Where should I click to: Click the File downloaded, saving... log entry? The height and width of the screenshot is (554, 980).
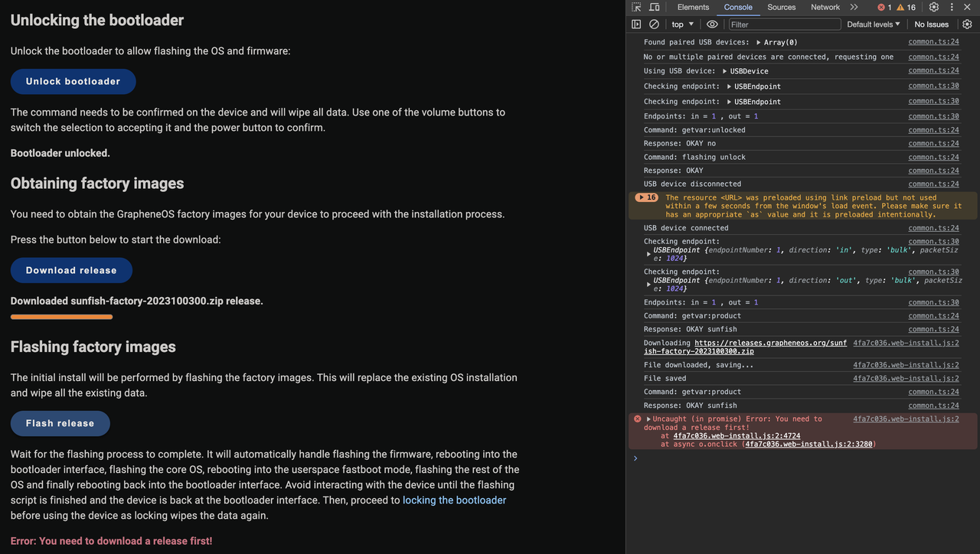[x=698, y=365]
